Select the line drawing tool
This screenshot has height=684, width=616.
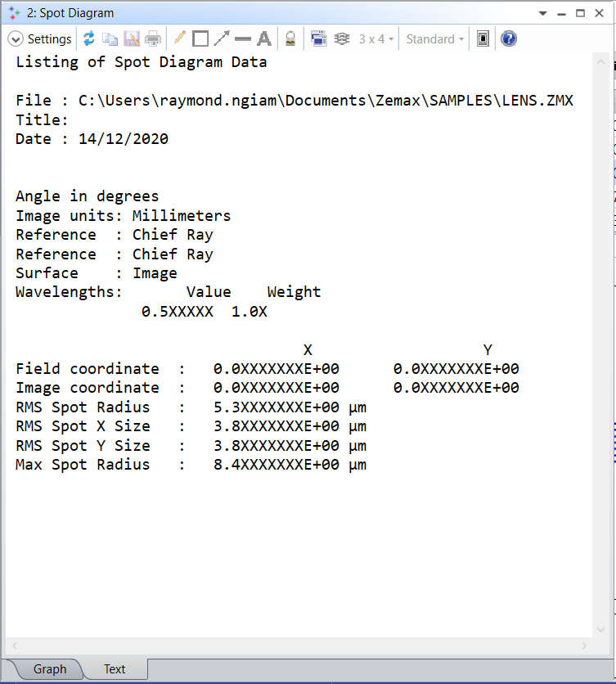[243, 38]
